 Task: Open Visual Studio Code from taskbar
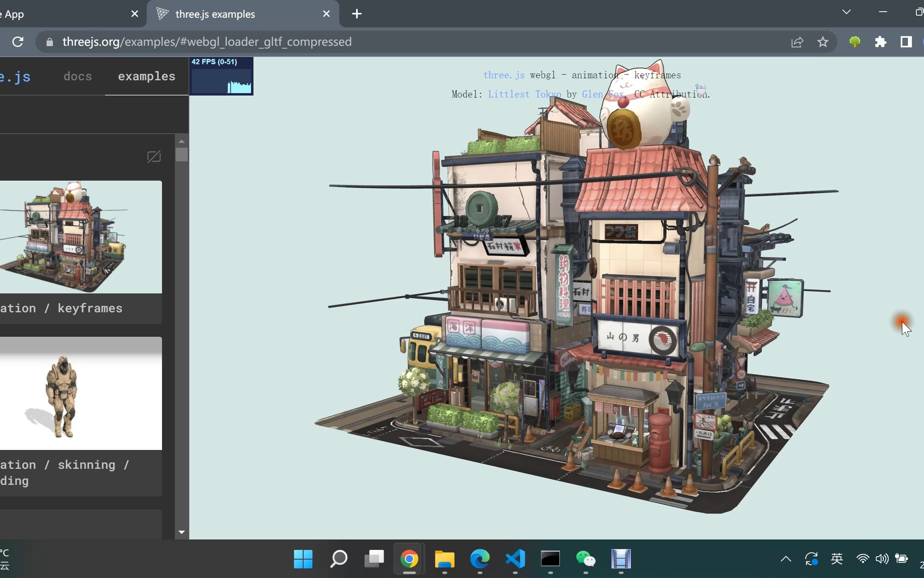(x=515, y=559)
